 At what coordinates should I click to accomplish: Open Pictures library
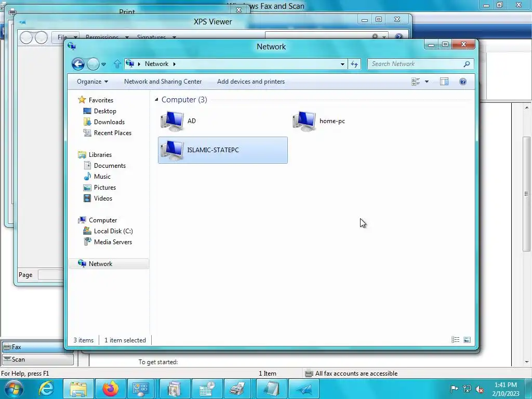[x=105, y=187]
